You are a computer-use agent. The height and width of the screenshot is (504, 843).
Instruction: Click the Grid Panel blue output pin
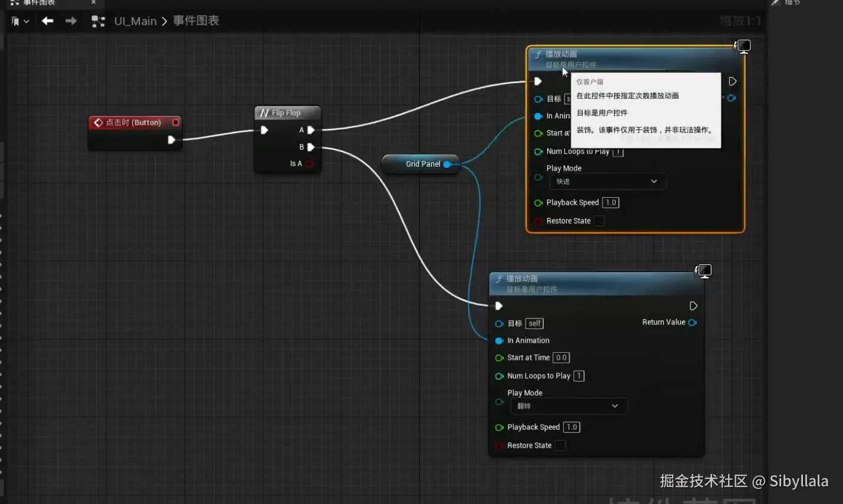pos(447,164)
